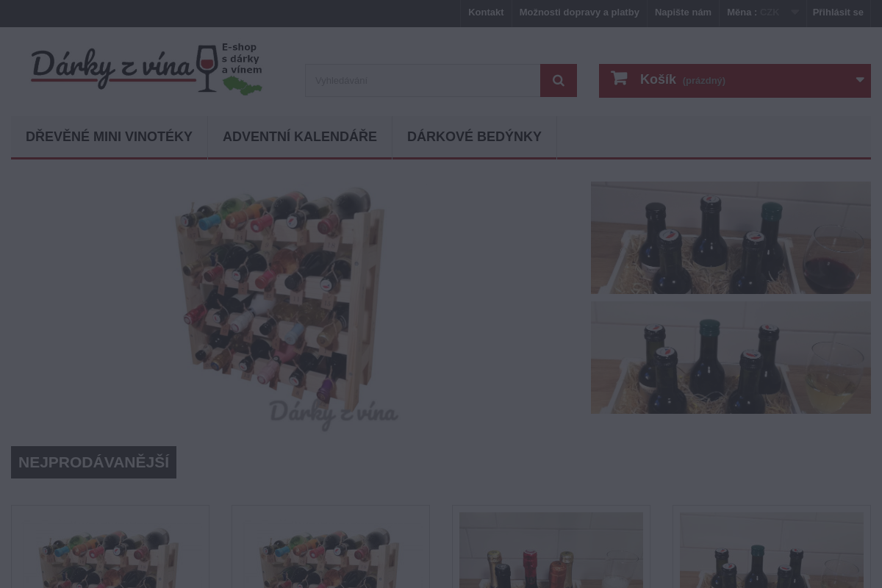Open fourth bestseller product with dark bottles
882x588 pixels.
pos(772,550)
